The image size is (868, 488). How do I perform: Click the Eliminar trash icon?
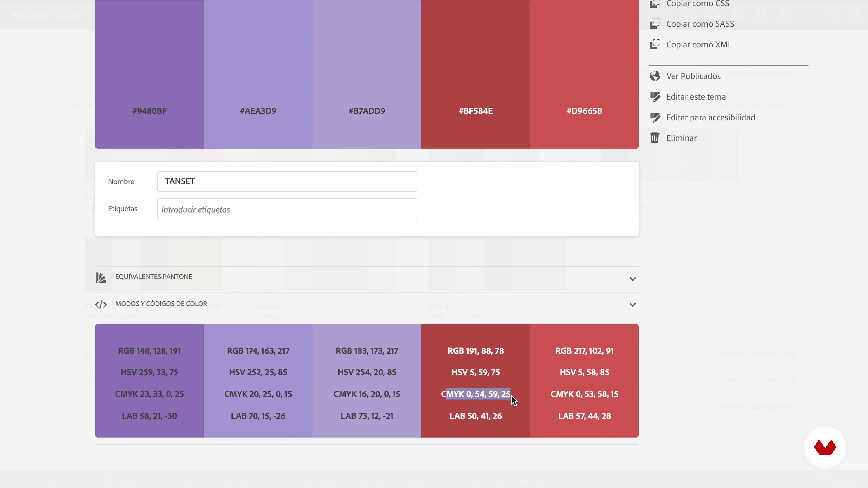click(x=655, y=138)
